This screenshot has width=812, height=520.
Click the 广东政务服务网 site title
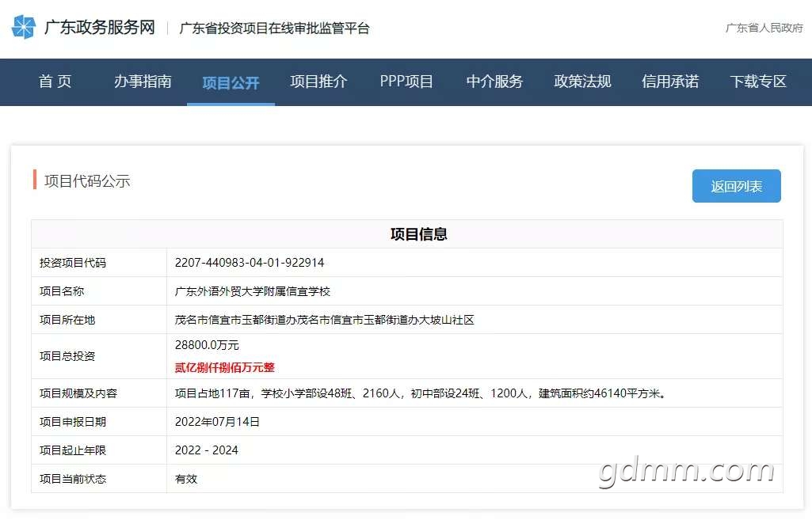click(x=100, y=28)
